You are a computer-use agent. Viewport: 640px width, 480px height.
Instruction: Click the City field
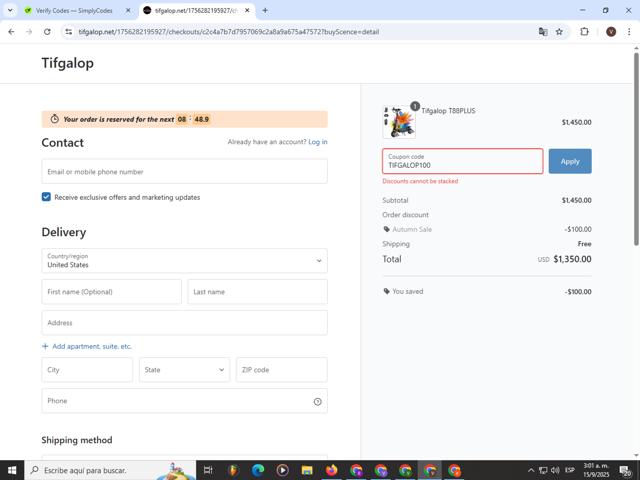click(x=87, y=370)
